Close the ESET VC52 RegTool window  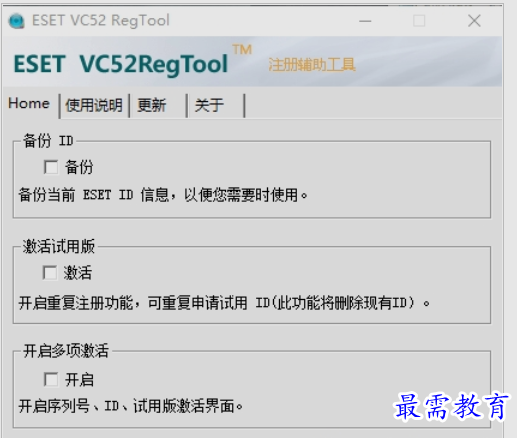(x=474, y=21)
